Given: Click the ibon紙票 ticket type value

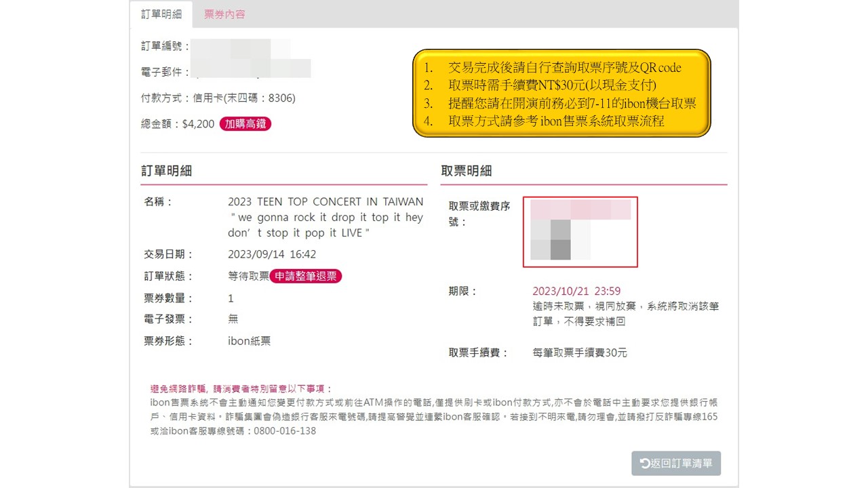Looking at the screenshot, I should [250, 341].
